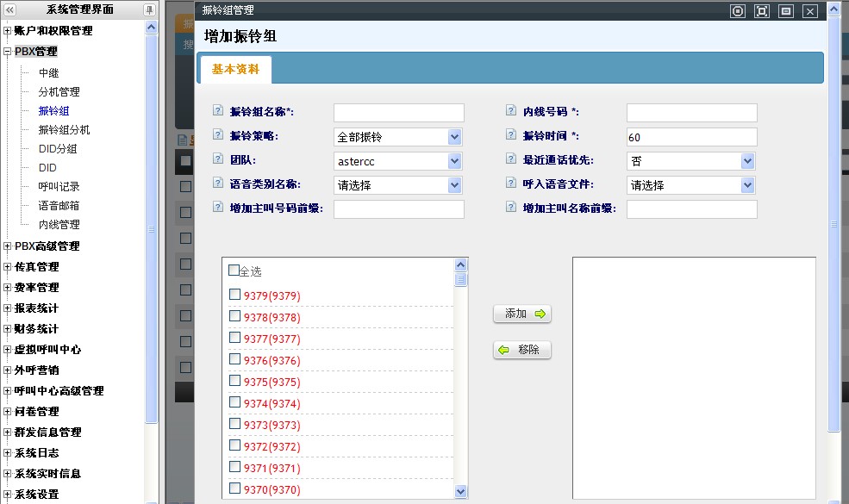Image resolution: width=849 pixels, height=504 pixels.
Task: Open the 团队 dropdown showing astercc
Action: [x=454, y=161]
